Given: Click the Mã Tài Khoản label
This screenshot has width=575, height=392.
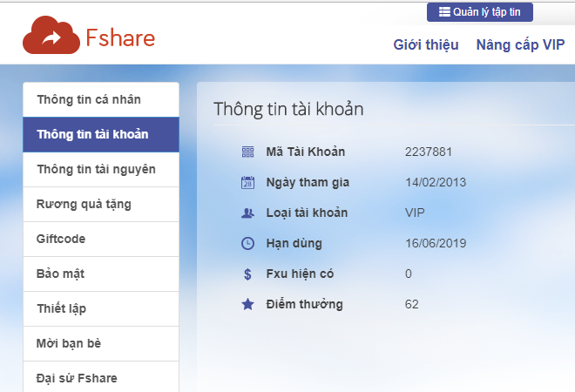Looking at the screenshot, I should click(x=306, y=152).
